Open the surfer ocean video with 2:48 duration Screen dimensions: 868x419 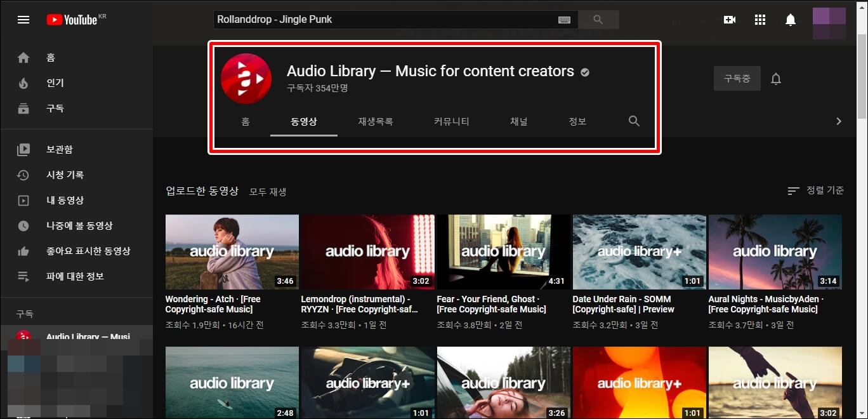click(232, 383)
